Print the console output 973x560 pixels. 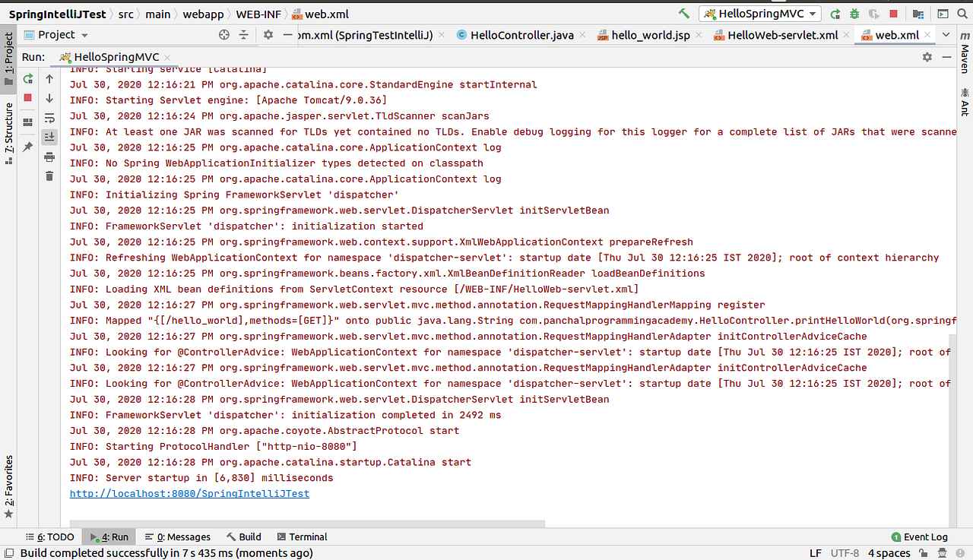49,156
